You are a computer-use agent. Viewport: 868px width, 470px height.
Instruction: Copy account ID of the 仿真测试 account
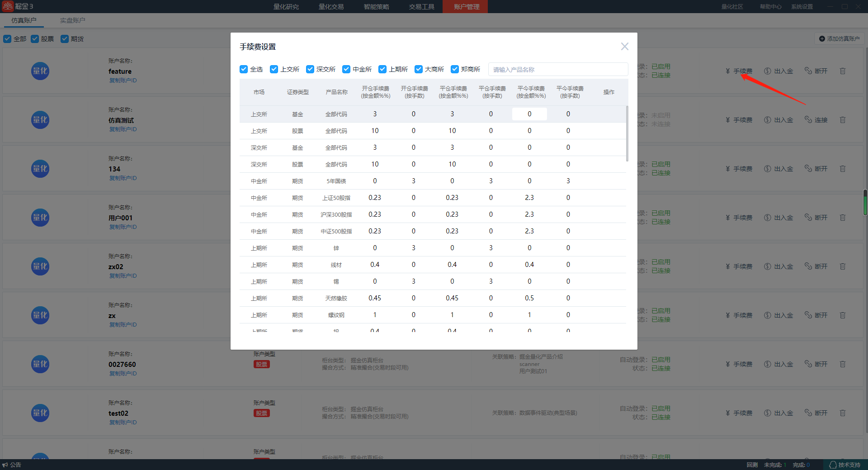[x=123, y=129]
